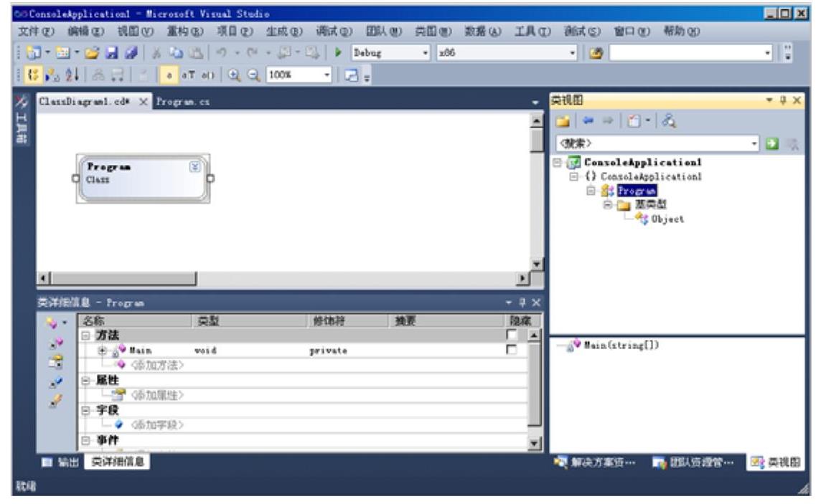
Task: Select Object under base types
Action: [667, 219]
